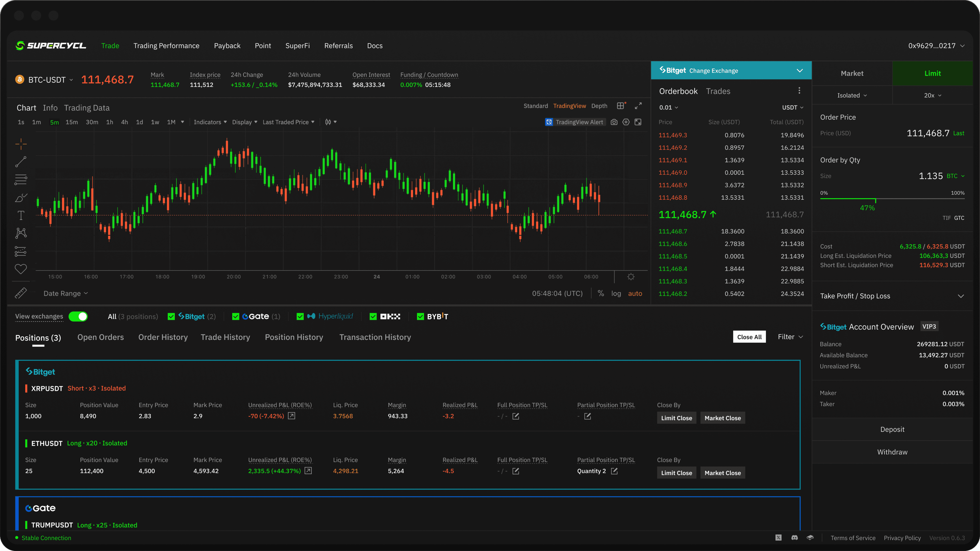Expand the chart with diagonal arrows icon

pos(638,106)
